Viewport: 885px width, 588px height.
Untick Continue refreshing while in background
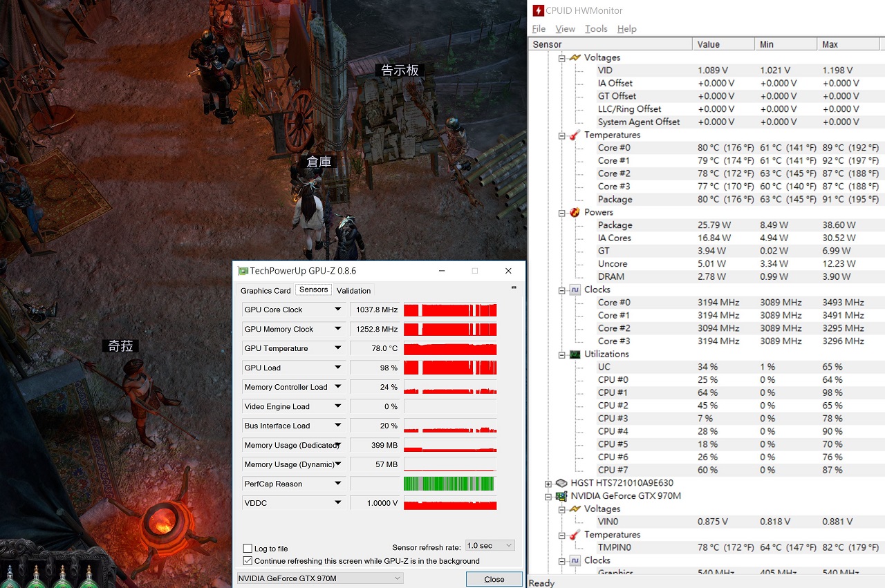point(248,561)
